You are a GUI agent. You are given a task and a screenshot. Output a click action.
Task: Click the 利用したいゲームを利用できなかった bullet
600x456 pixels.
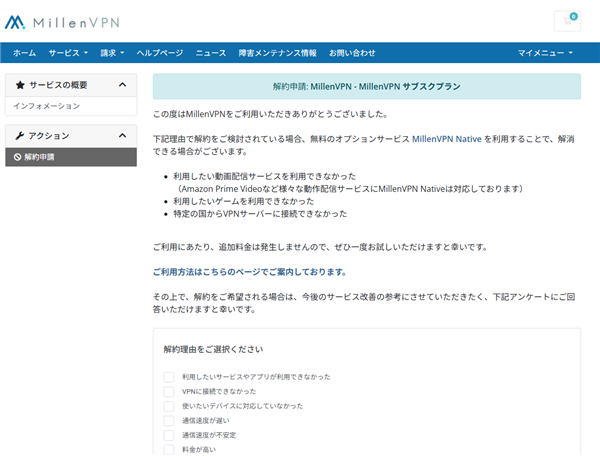(243, 201)
